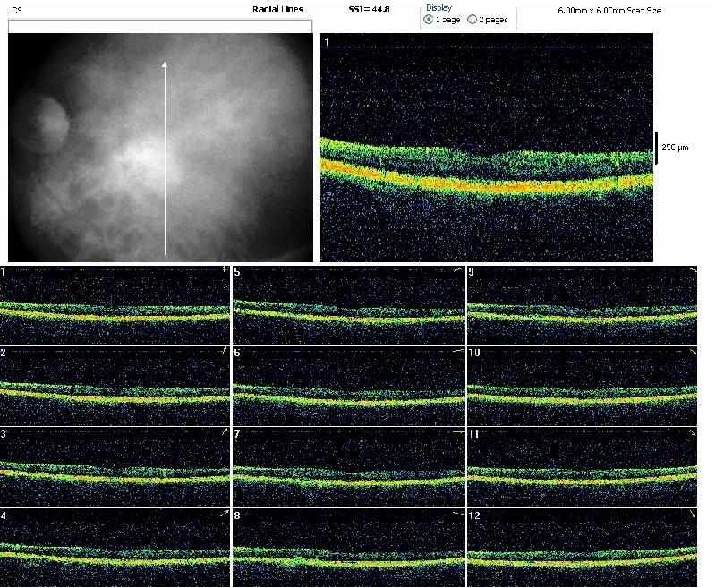The width and height of the screenshot is (716, 588).
Task: Pick radial scan thumbnail number 7
Action: pos(348,467)
